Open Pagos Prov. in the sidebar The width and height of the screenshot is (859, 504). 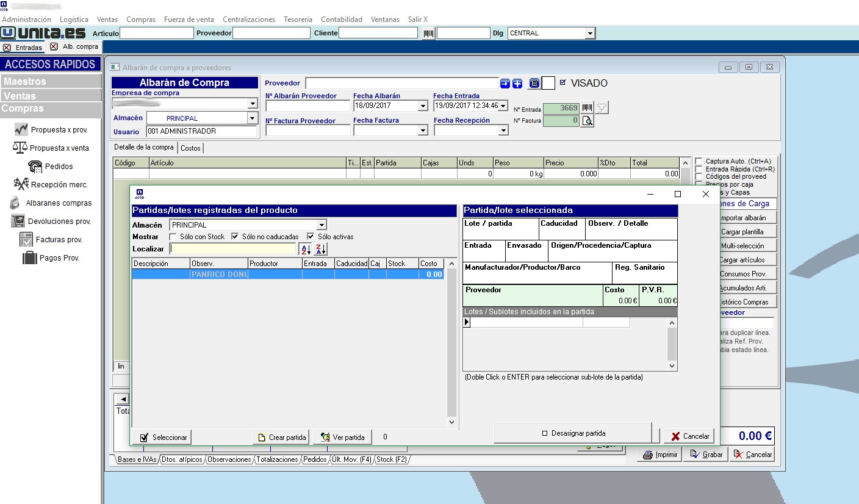click(51, 257)
